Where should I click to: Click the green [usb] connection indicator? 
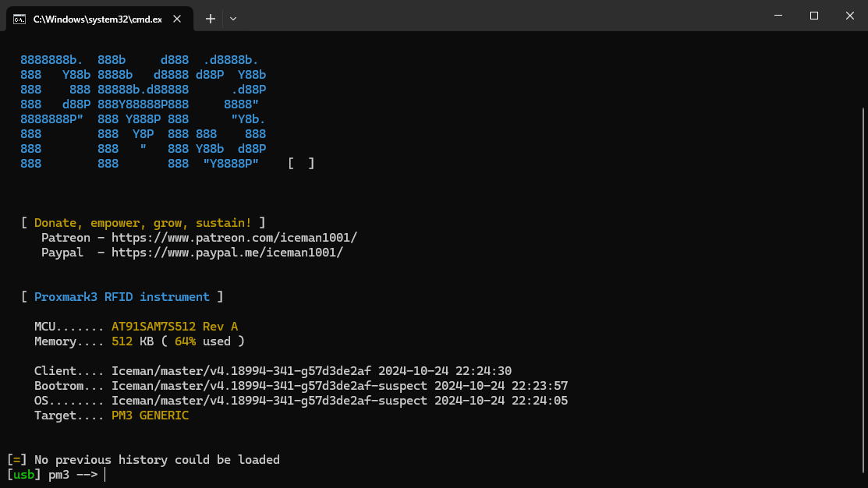[24, 475]
